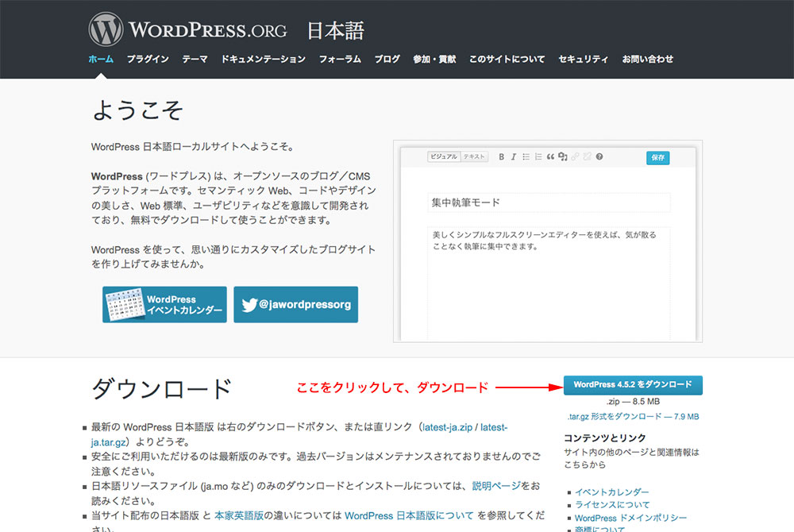The height and width of the screenshot is (532, 794).
Task: Click the ダウンロード section heading
Action: click(161, 389)
